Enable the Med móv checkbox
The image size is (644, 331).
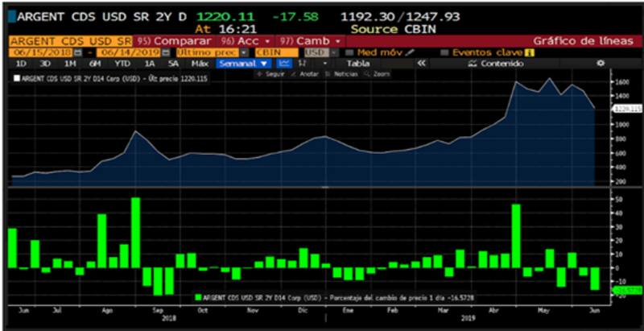coord(350,52)
